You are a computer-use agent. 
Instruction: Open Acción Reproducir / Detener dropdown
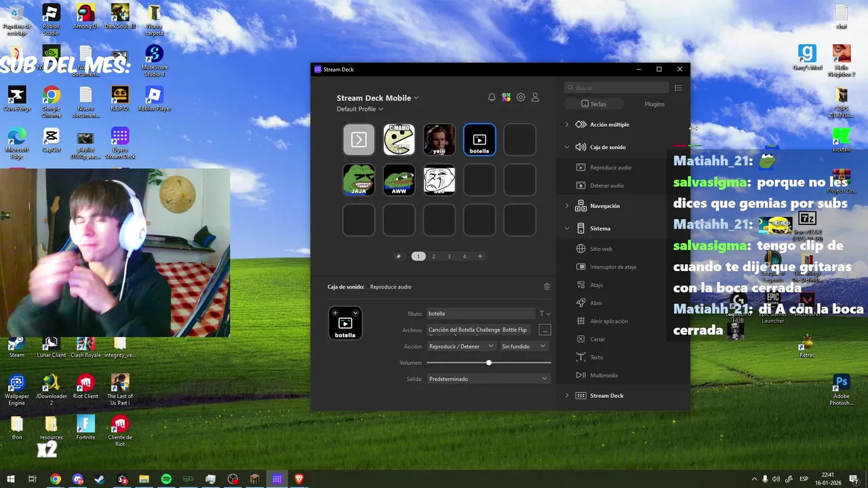click(x=461, y=346)
